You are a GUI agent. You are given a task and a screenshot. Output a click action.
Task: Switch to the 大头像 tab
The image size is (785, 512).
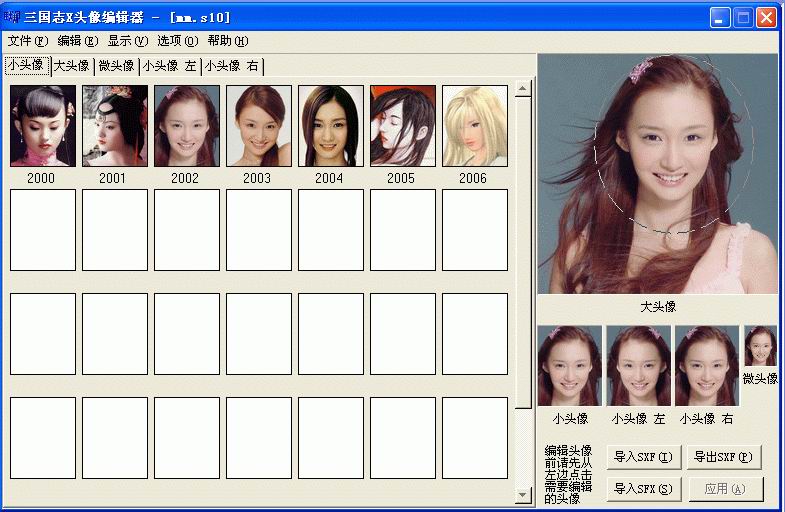click(x=72, y=66)
